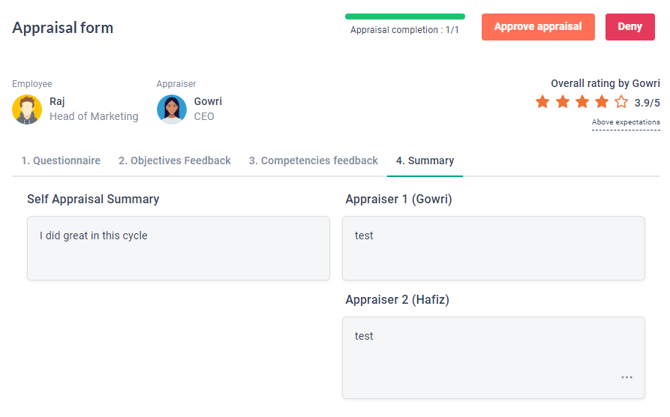The image size is (670, 417).
Task: Select the Summary tab
Action: (x=425, y=161)
